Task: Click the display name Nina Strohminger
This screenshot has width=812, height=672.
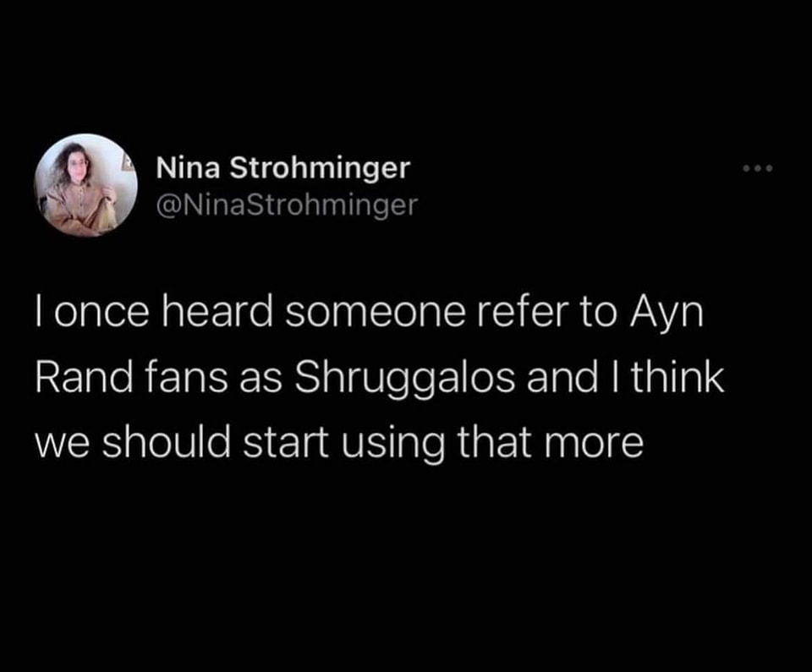Action: tap(283, 167)
